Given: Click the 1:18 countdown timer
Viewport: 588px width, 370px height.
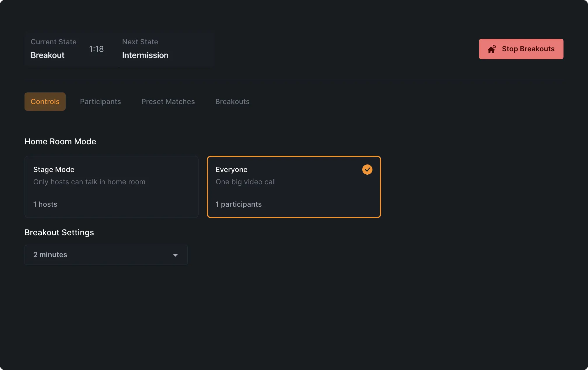Looking at the screenshot, I should pos(96,49).
